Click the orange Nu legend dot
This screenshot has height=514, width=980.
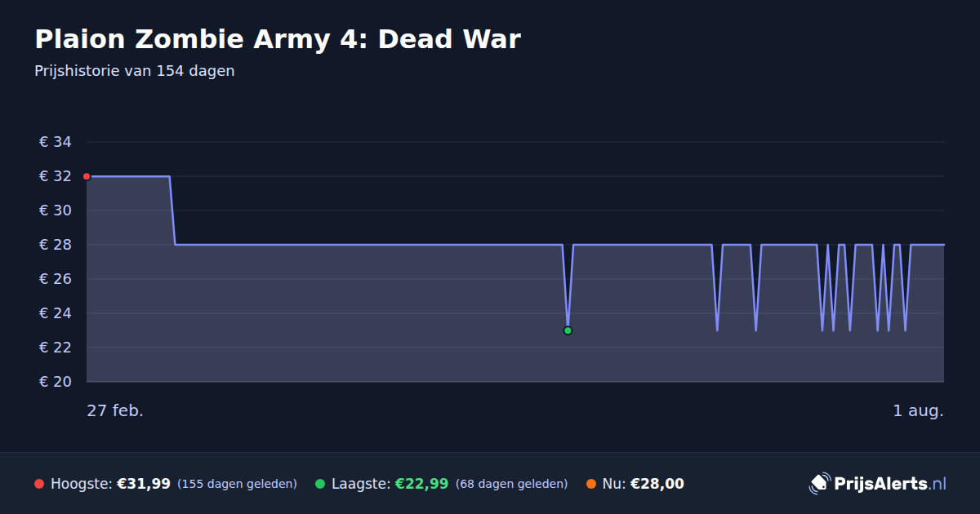591,484
